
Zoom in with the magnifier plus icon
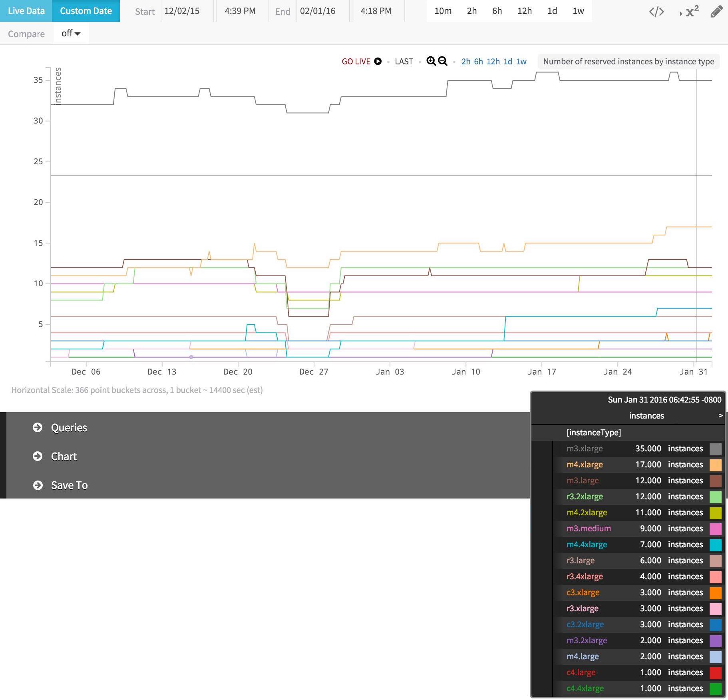[431, 61]
